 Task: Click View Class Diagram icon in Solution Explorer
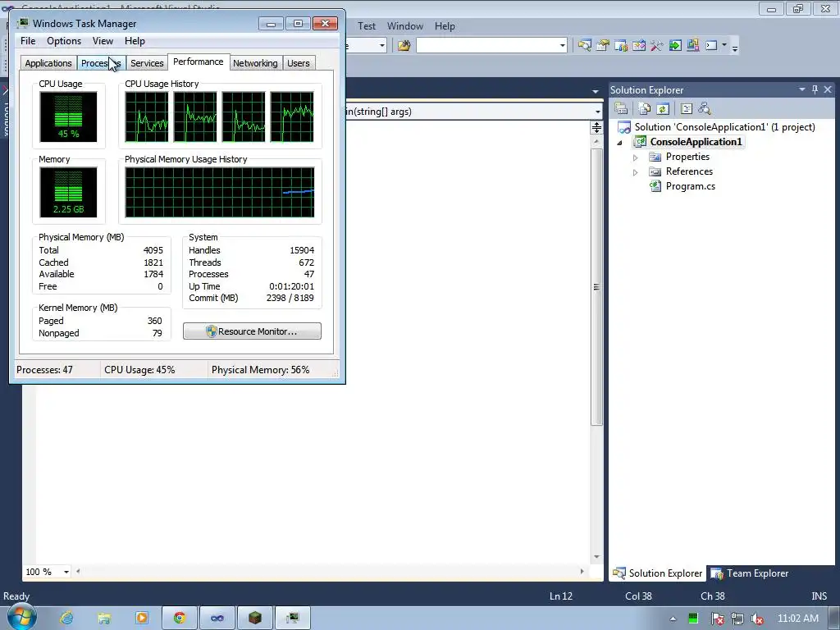tap(705, 109)
